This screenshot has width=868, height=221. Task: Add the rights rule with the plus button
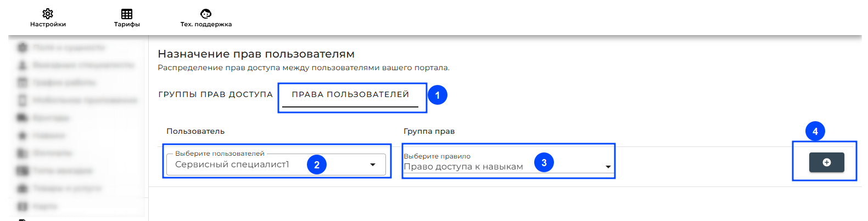826,162
